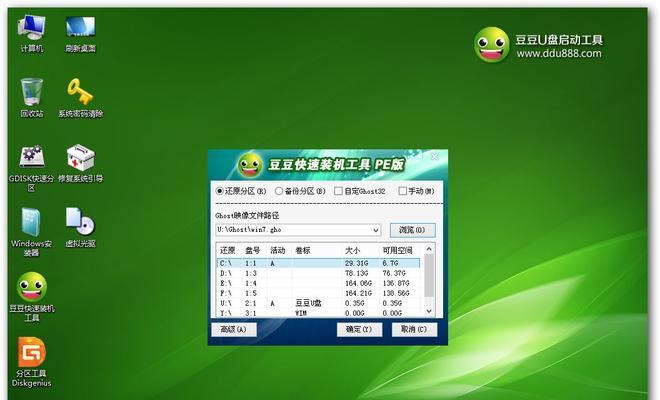This screenshot has width=660, height=400.
Task: Click the 大小 column header
Action: (x=352, y=251)
